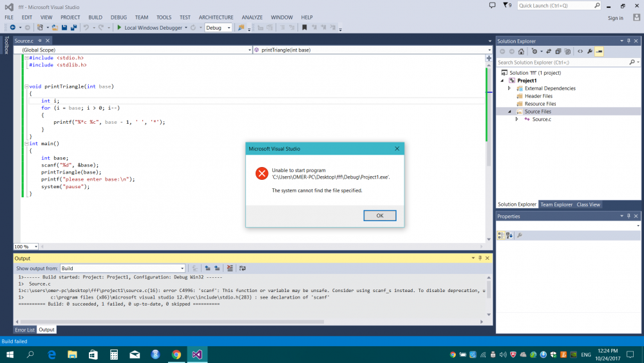Click the Undo arrow icon
This screenshot has height=363, width=644.
point(86,28)
